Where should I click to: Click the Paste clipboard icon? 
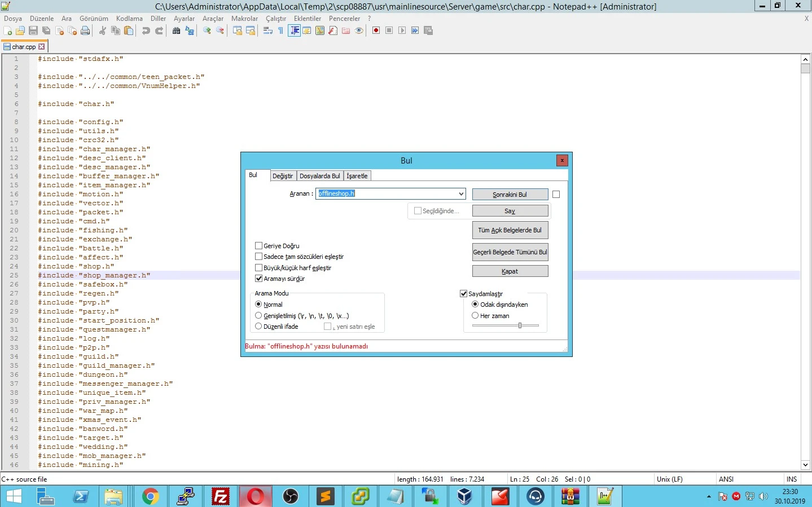point(129,30)
